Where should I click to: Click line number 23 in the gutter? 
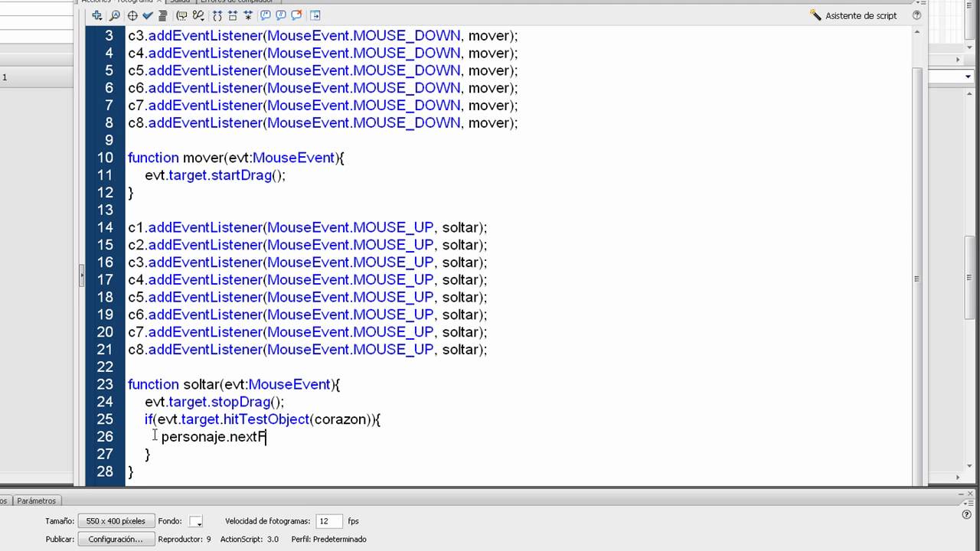coord(105,384)
